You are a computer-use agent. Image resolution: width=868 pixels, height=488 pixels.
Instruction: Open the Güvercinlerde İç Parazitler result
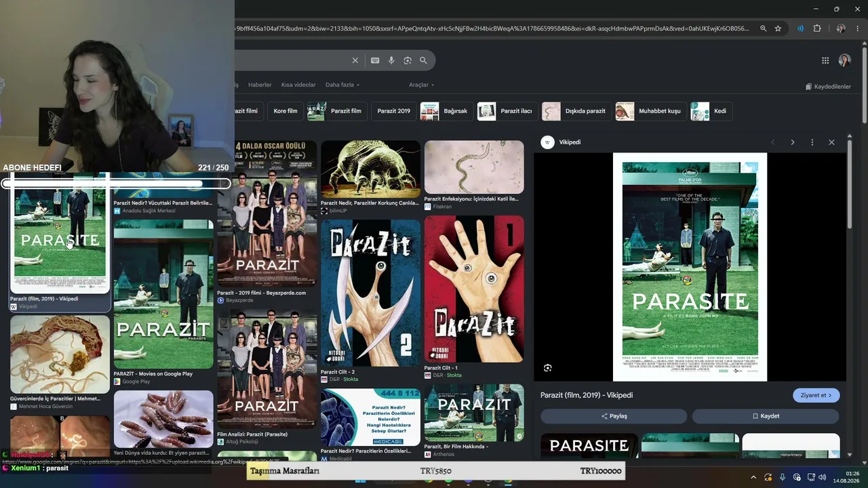(60, 354)
